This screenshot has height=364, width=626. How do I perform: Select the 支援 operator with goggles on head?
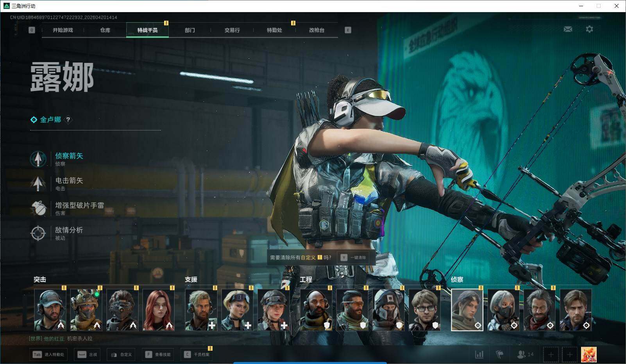(x=237, y=310)
